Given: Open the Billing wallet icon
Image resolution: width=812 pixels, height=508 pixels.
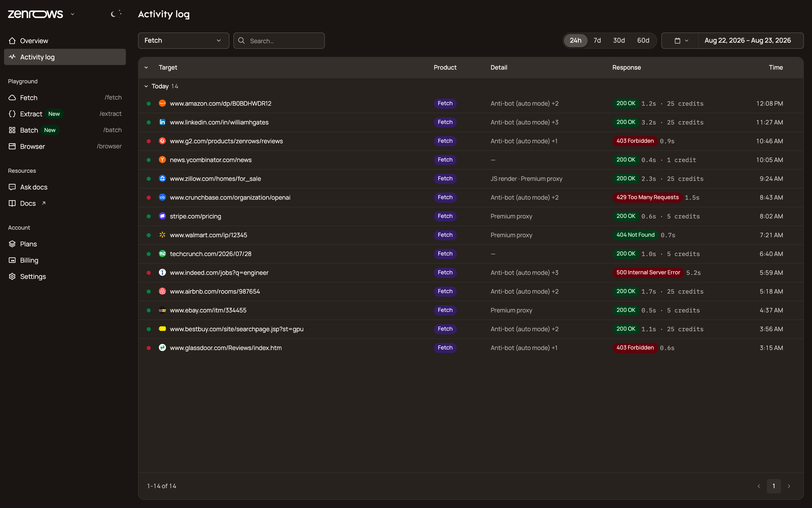Looking at the screenshot, I should pyautogui.click(x=12, y=260).
